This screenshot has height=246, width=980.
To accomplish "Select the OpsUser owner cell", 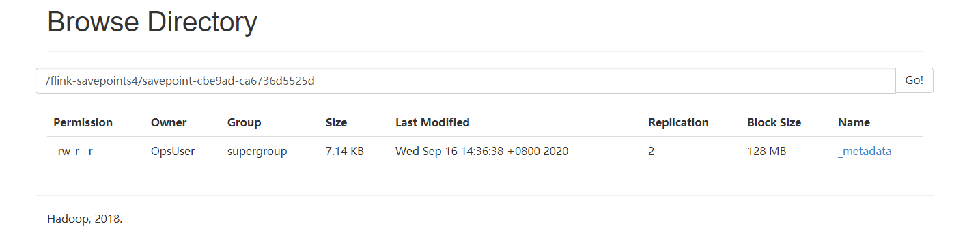I will tap(173, 152).
